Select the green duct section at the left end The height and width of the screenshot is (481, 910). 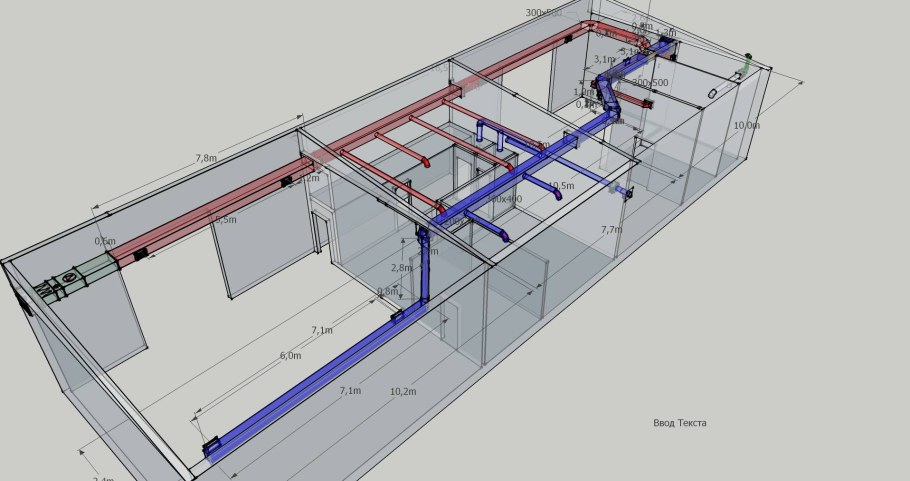tap(95, 273)
